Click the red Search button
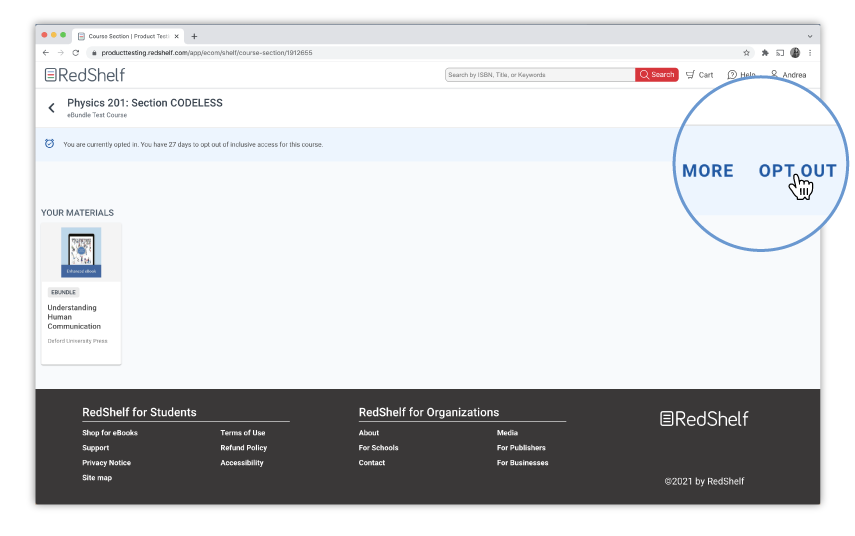This screenshot has width=855, height=536. (657, 75)
